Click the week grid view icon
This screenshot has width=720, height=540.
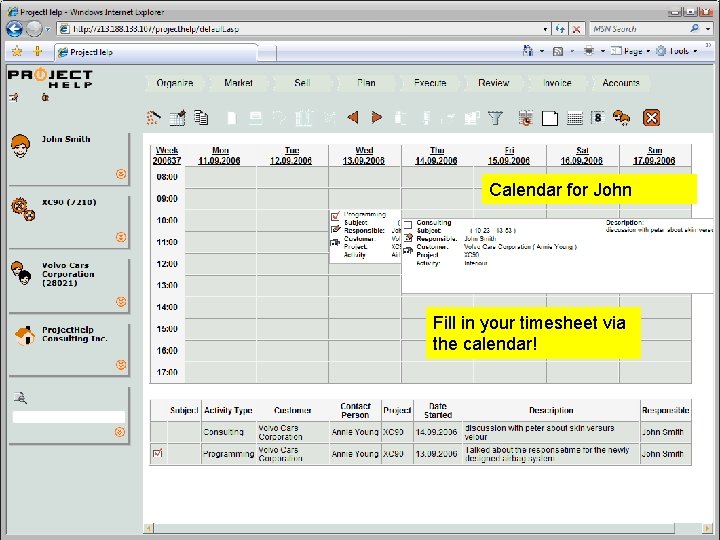pos(574,118)
